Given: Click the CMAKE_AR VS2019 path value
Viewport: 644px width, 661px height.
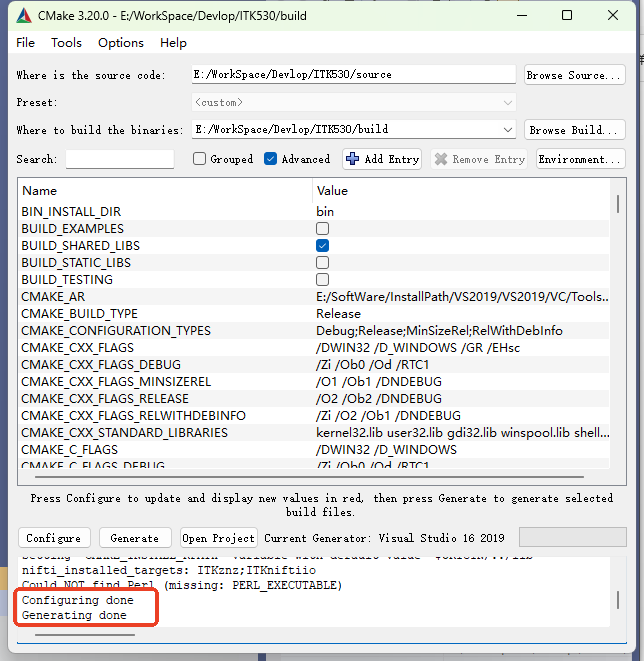Looking at the screenshot, I should tap(462, 297).
